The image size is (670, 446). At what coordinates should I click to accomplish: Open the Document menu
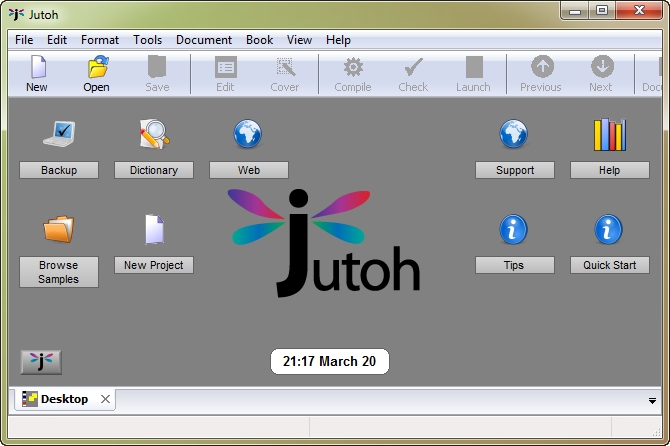[204, 40]
